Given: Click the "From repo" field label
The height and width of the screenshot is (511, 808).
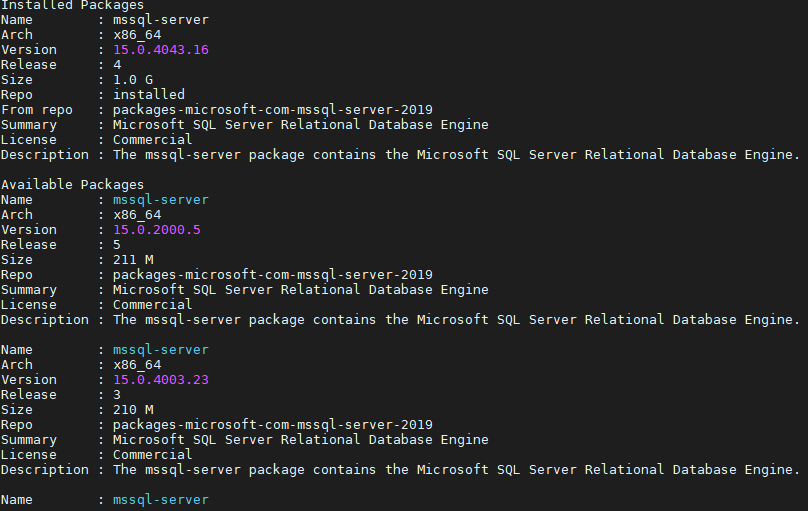Looking at the screenshot, I should (x=37, y=110).
